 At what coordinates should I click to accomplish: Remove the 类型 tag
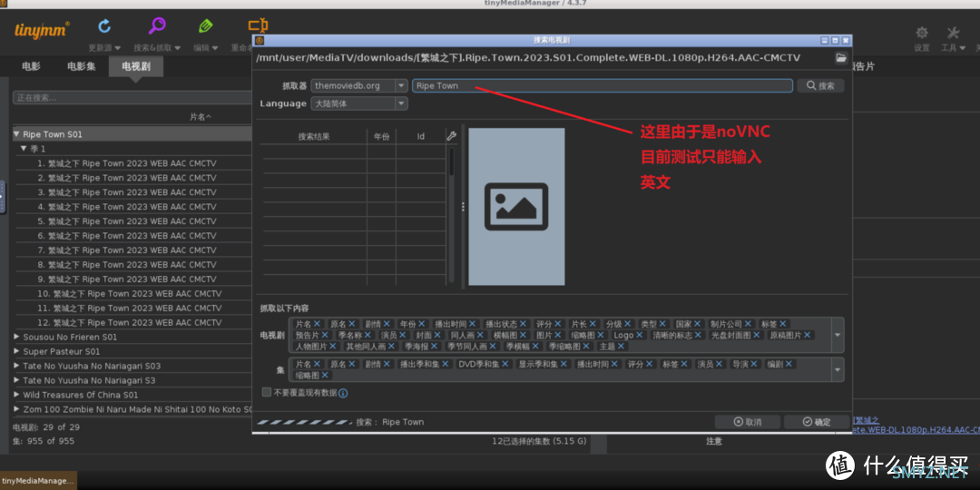coord(662,324)
